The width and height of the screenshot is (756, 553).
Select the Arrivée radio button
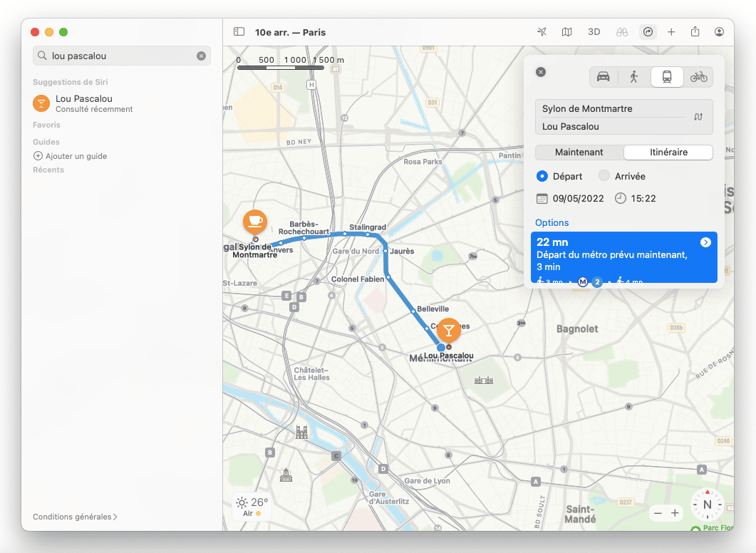click(604, 176)
